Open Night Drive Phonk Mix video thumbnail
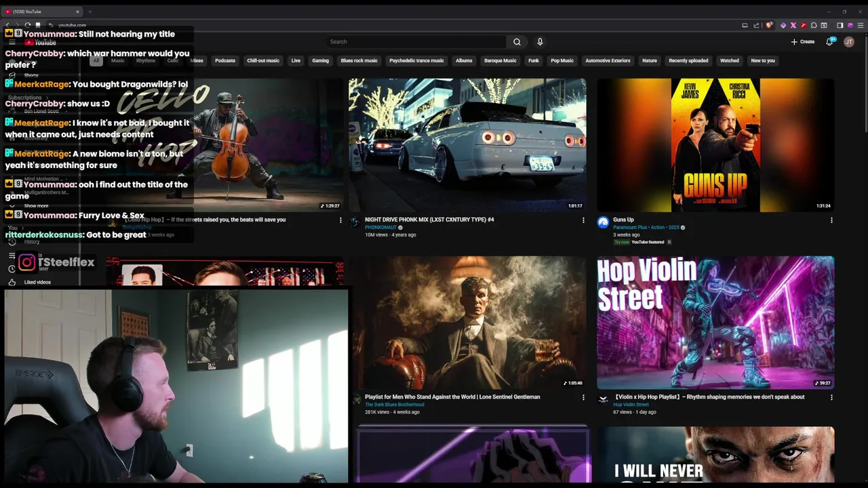Screen dimensions: 868x488 click(x=467, y=145)
